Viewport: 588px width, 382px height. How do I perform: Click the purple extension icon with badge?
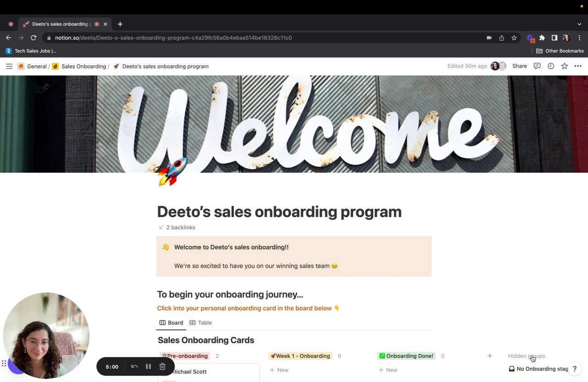[530, 38]
